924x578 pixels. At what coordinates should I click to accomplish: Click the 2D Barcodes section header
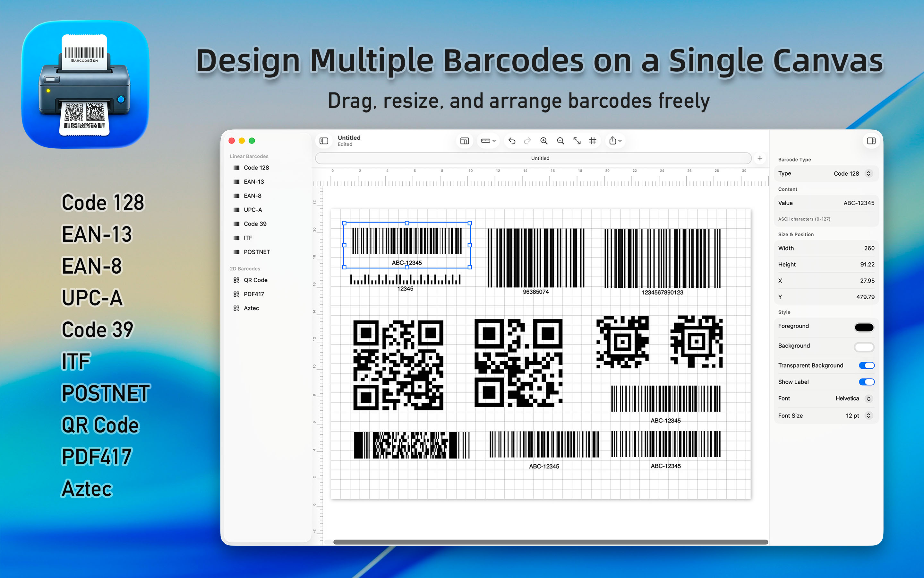245,269
